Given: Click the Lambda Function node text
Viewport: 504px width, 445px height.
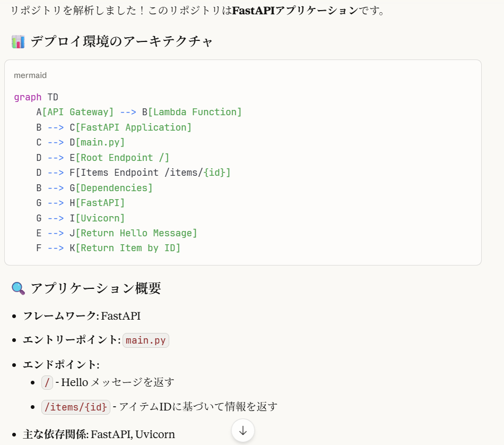Looking at the screenshot, I should (192, 112).
